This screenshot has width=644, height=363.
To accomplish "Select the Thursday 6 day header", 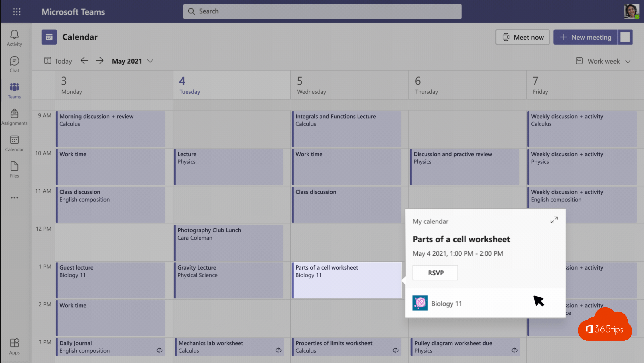I will tap(467, 85).
